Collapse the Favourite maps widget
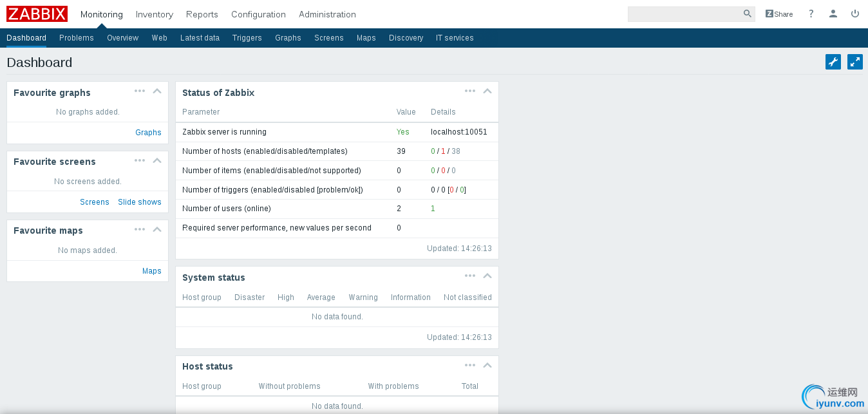868x414 pixels. pos(157,229)
